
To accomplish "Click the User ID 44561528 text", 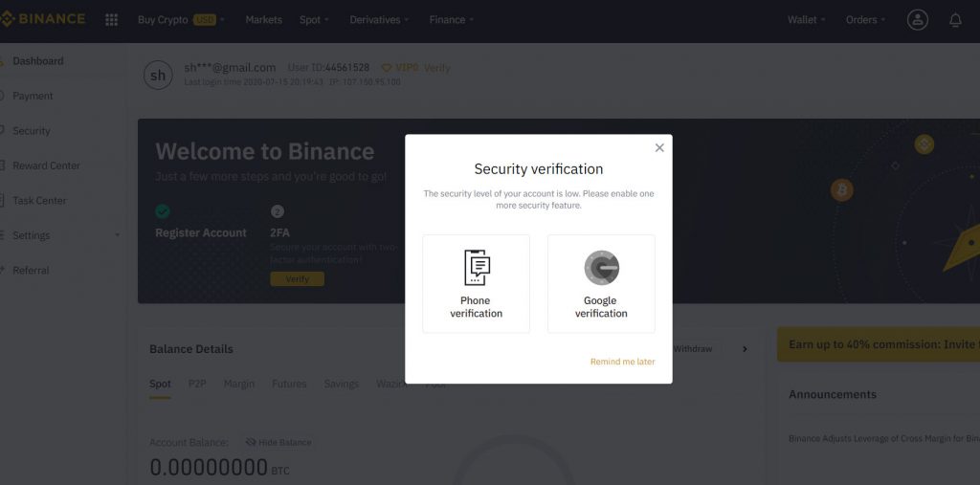I will 328,68.
